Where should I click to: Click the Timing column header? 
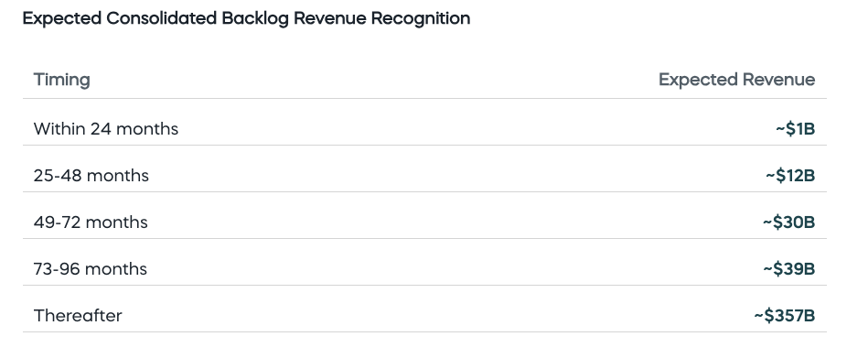click(x=61, y=80)
